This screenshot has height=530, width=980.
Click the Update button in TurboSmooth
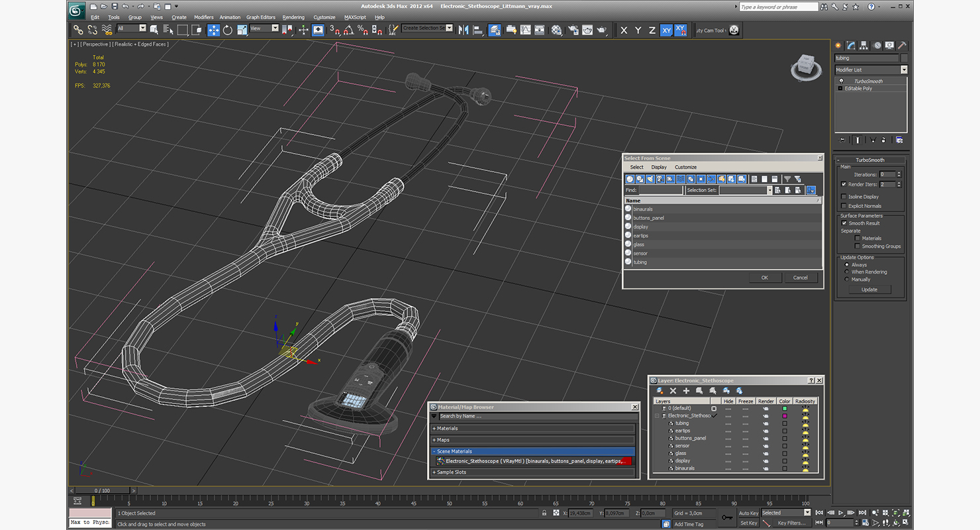click(x=869, y=290)
